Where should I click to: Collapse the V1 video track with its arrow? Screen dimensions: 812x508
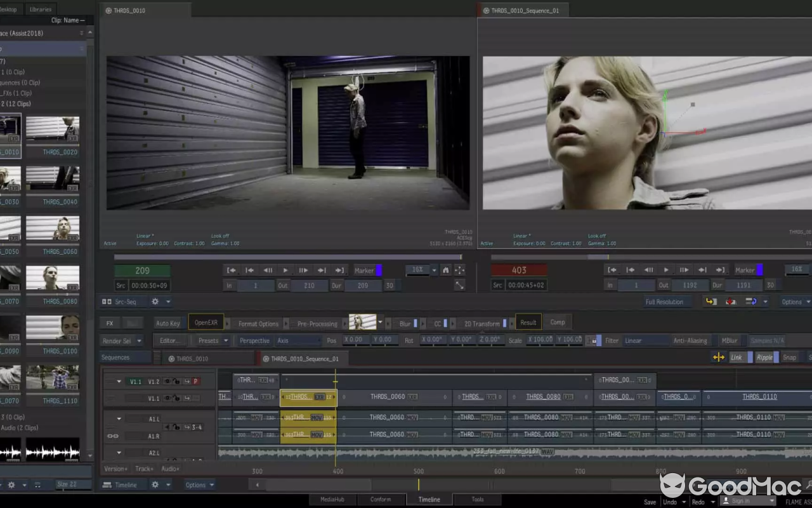(x=119, y=381)
